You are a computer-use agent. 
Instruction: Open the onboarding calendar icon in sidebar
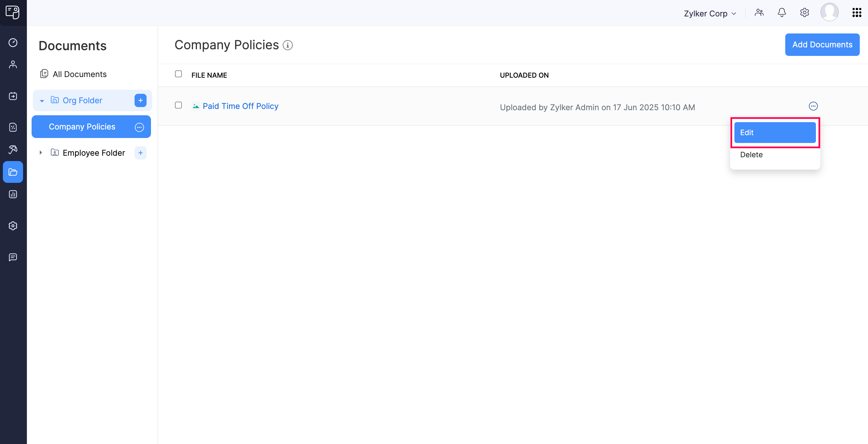pyautogui.click(x=13, y=96)
